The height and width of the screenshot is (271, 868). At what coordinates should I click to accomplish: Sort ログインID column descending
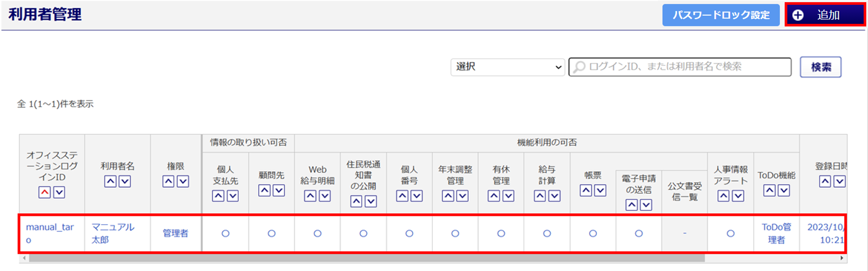click(x=59, y=193)
